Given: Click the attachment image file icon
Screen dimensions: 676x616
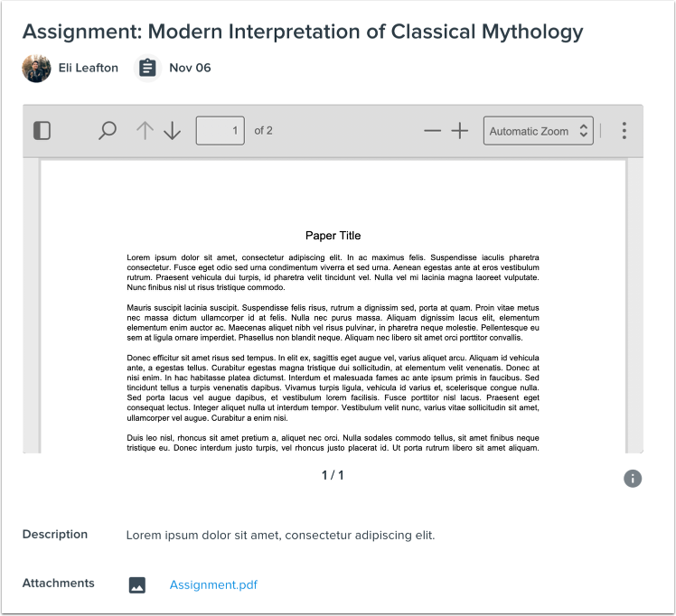Looking at the screenshot, I should tap(137, 585).
